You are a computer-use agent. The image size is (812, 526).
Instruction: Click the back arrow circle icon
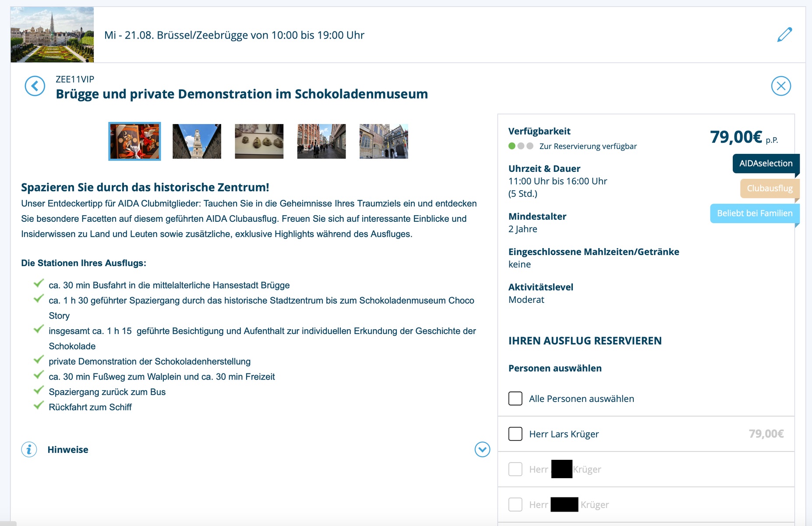35,86
